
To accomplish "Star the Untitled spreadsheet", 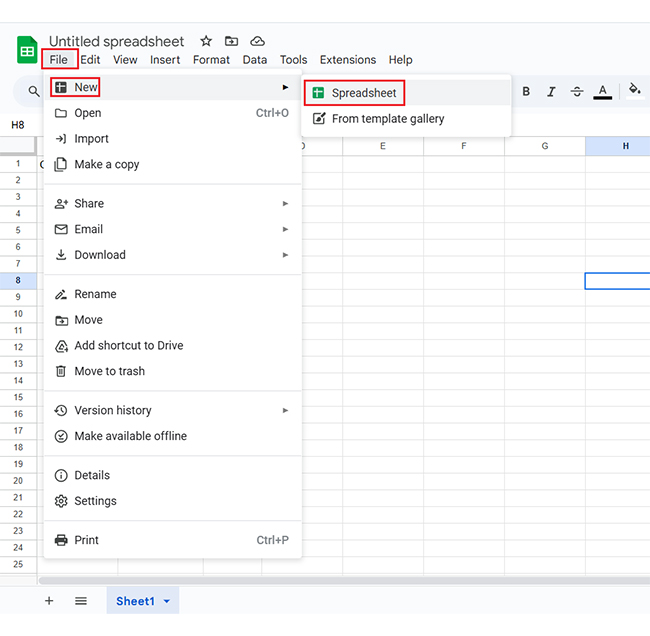I will coord(206,41).
